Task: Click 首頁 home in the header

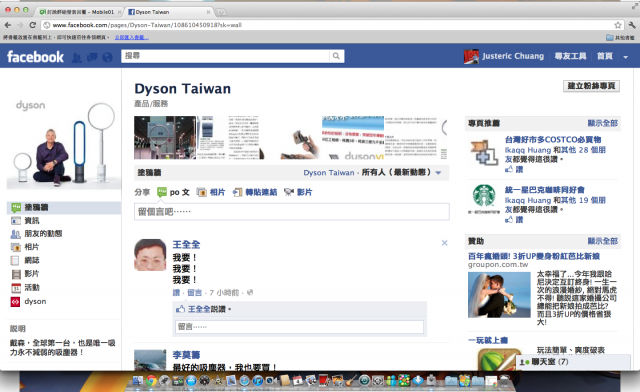Action: point(604,56)
